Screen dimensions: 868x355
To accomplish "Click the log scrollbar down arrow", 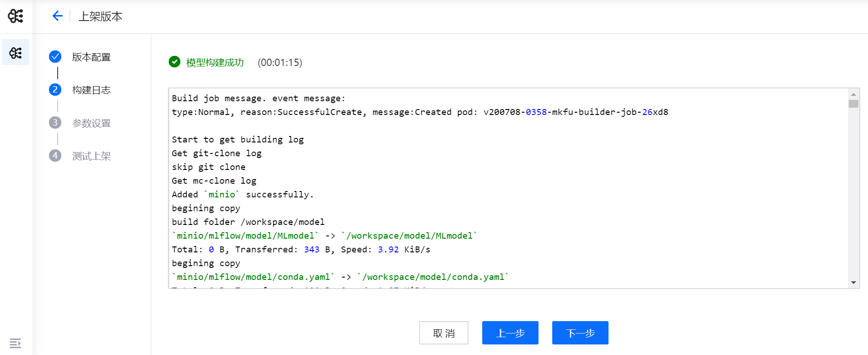I will tap(853, 283).
